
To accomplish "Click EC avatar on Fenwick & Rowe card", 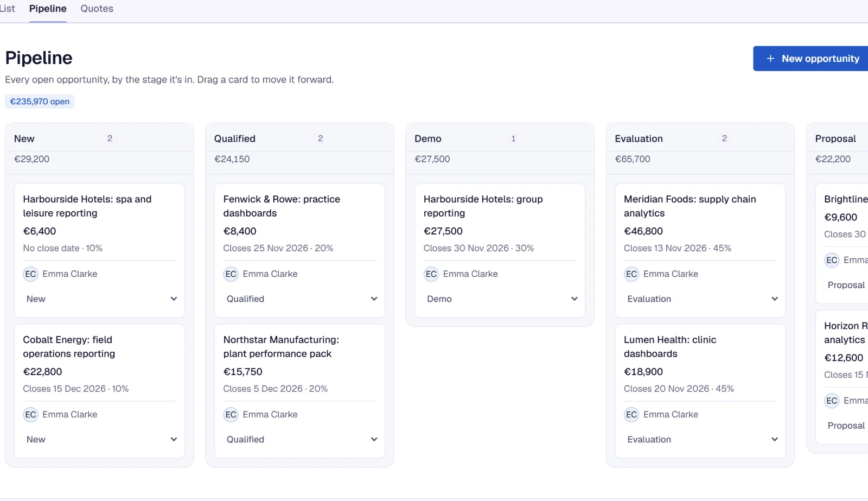I will pyautogui.click(x=231, y=274).
